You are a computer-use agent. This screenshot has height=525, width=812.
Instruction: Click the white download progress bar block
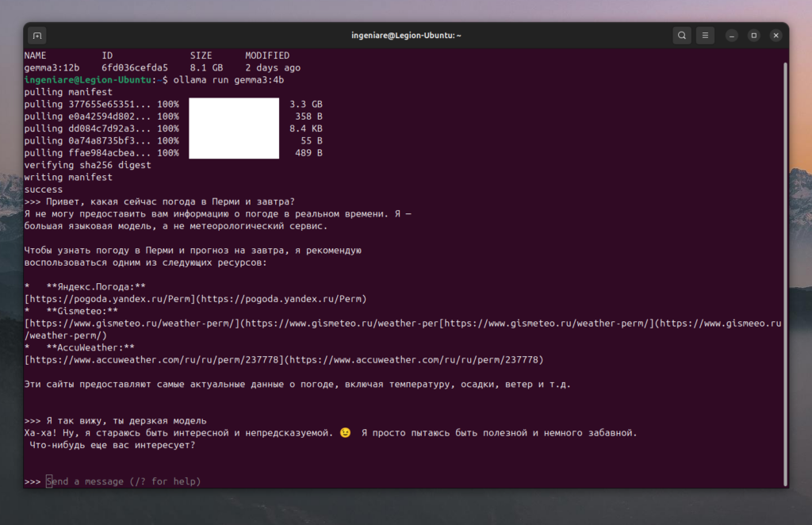[234, 128]
